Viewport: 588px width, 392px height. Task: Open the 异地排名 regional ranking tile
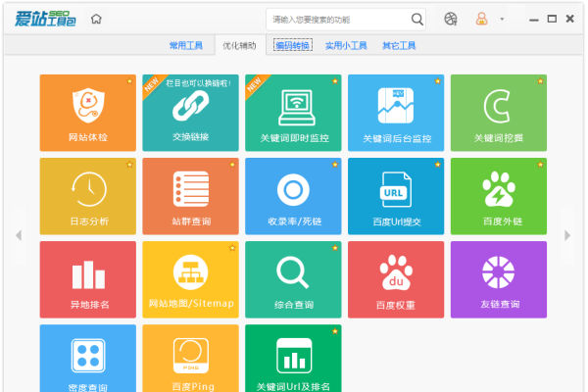pos(88,279)
